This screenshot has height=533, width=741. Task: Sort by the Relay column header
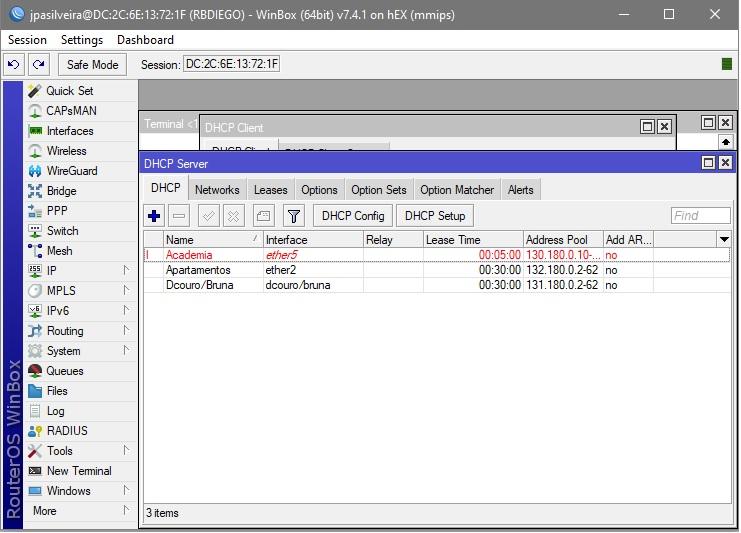pos(393,240)
